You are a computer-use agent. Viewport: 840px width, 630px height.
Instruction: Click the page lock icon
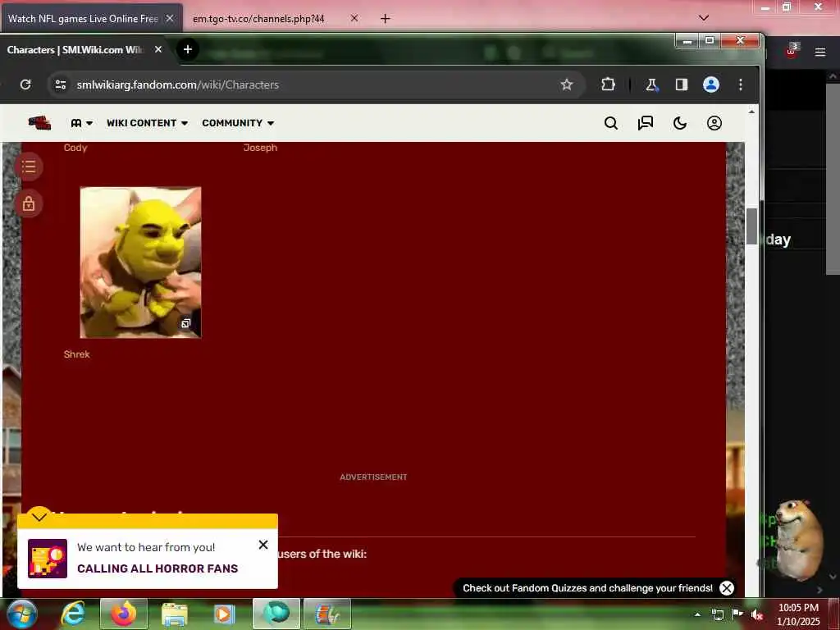29,203
